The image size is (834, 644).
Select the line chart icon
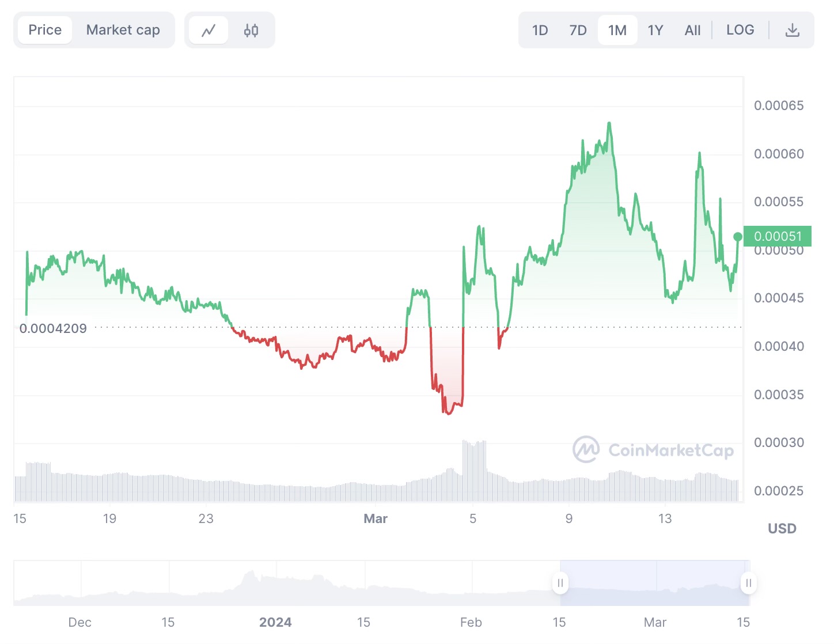click(x=208, y=30)
